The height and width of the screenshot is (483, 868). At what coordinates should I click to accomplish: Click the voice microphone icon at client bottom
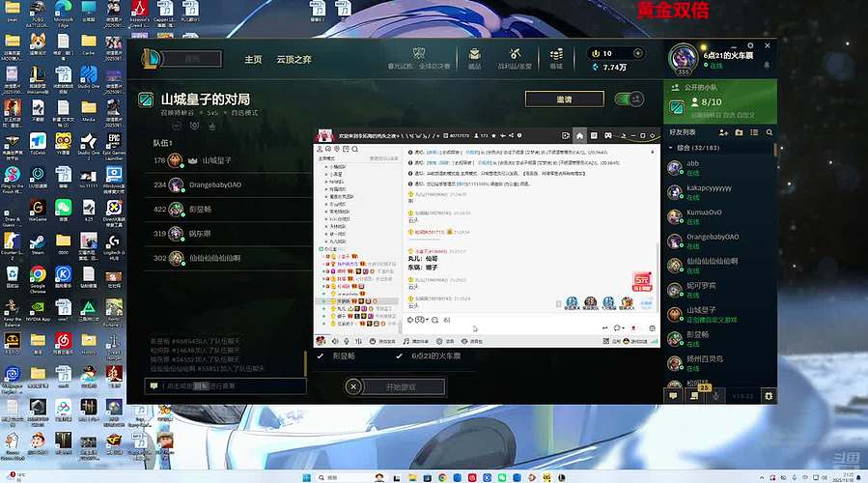pos(715,396)
